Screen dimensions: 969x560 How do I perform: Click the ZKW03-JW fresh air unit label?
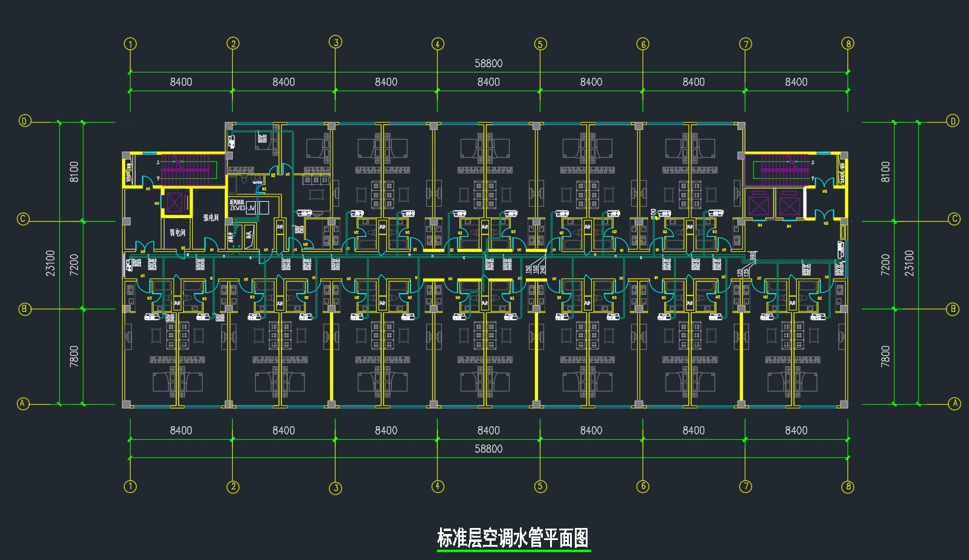(x=242, y=208)
